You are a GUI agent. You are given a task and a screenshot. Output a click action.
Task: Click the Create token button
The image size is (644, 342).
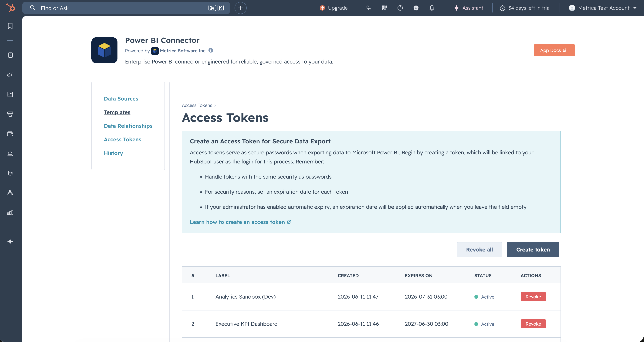point(533,249)
